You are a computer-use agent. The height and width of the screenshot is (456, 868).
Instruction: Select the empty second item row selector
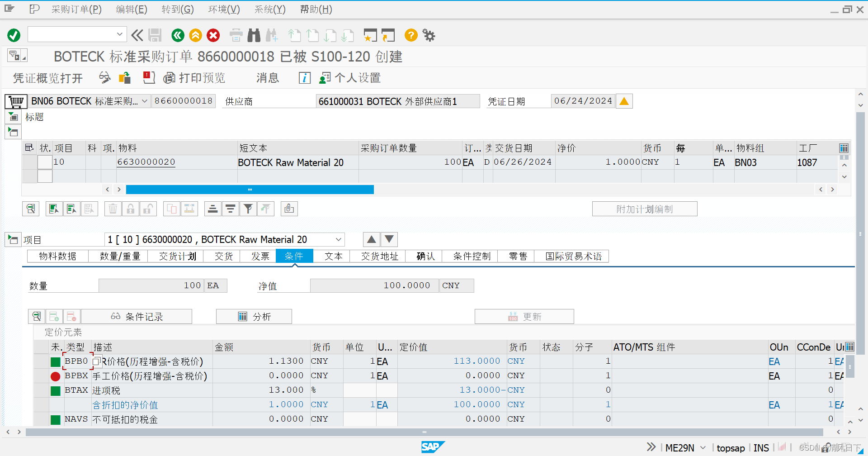coord(30,176)
